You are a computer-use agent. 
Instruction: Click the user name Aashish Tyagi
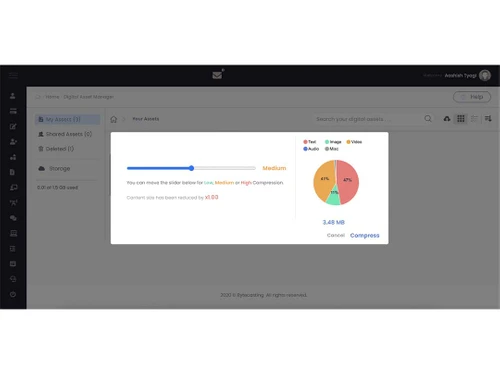click(460, 76)
